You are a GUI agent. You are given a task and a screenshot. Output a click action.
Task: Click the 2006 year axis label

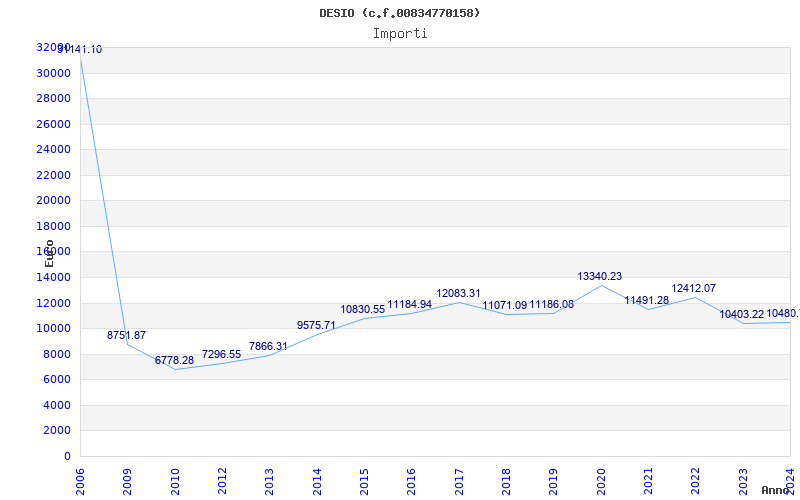point(81,481)
